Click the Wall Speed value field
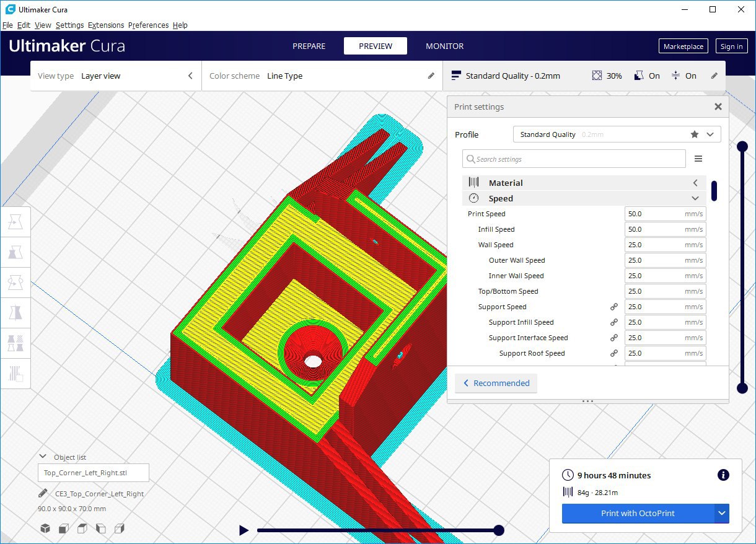Image resolution: width=756 pixels, height=544 pixels. (x=666, y=245)
